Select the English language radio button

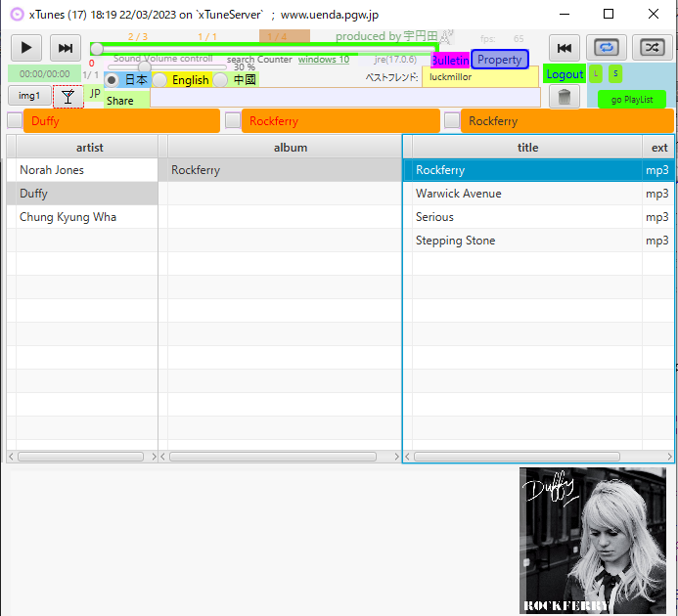click(x=160, y=80)
